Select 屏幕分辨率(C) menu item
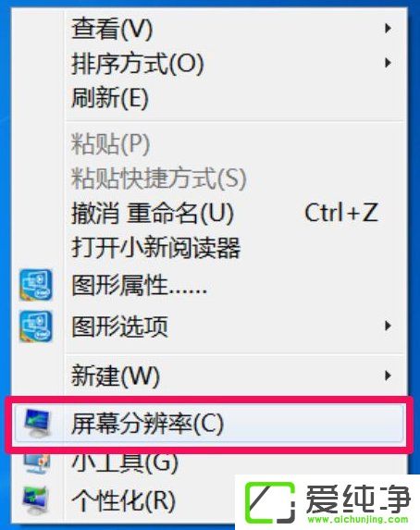Image resolution: width=420 pixels, height=530 pixels. point(209,424)
